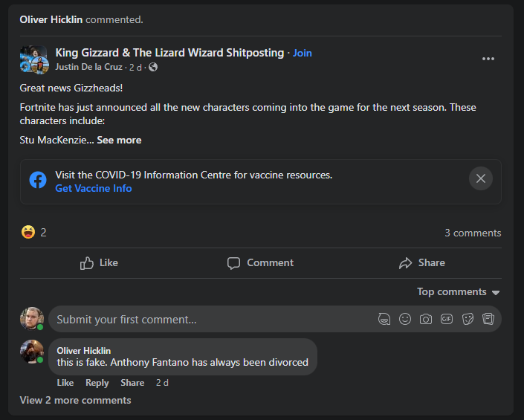Click the Facebook logo in COVID banner

(x=38, y=180)
